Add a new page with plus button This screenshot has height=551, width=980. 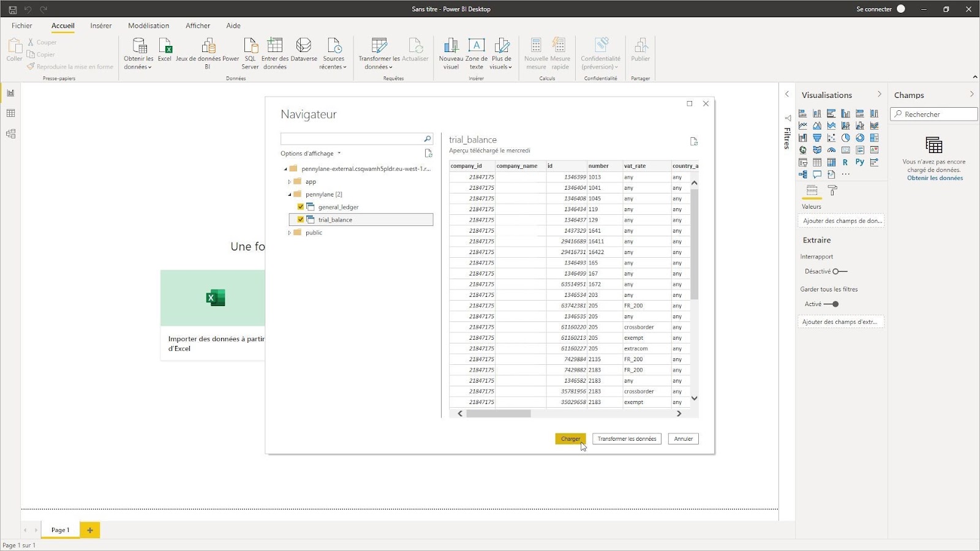pyautogui.click(x=89, y=530)
